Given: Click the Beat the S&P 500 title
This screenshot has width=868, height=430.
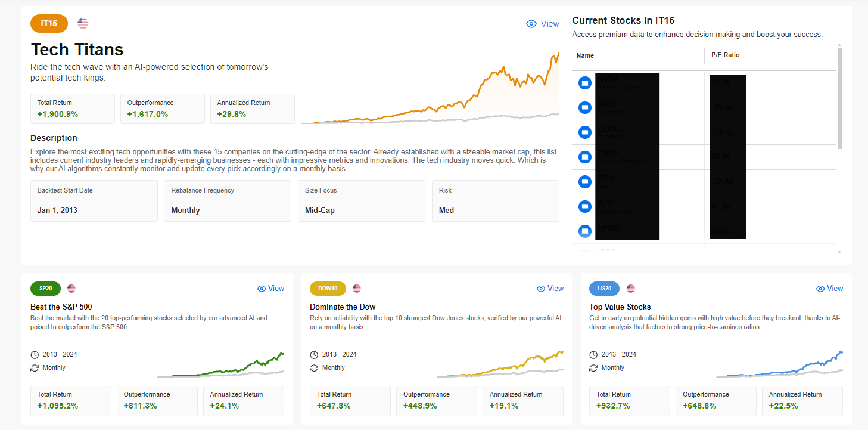Looking at the screenshot, I should coord(61,307).
